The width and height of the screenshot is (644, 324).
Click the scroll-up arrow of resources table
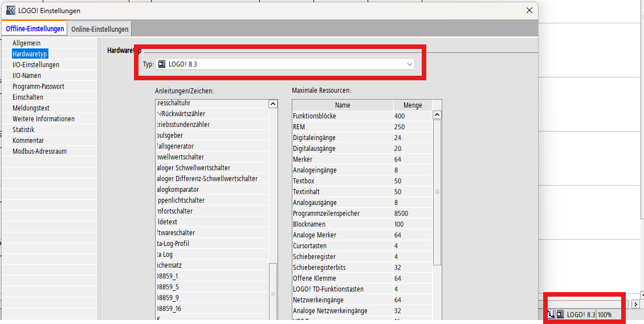pos(438,115)
